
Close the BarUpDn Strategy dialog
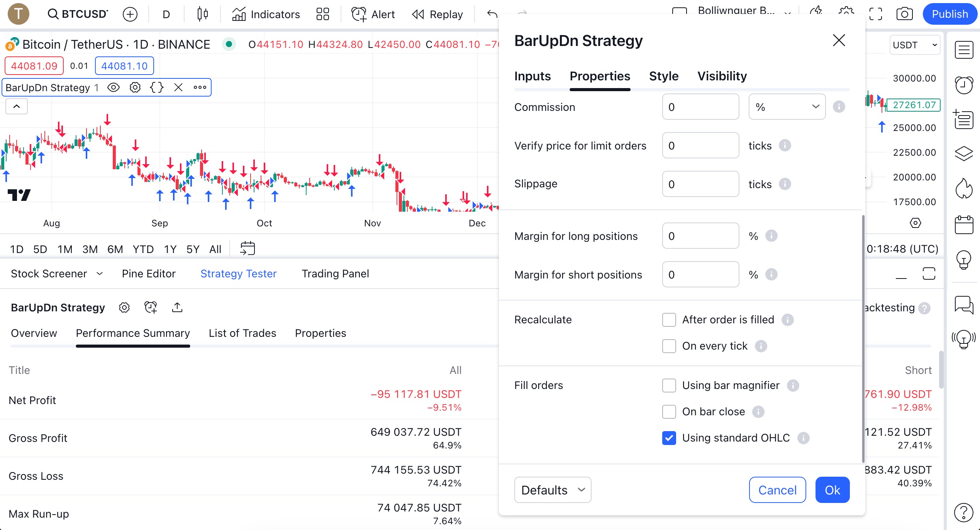click(x=839, y=40)
